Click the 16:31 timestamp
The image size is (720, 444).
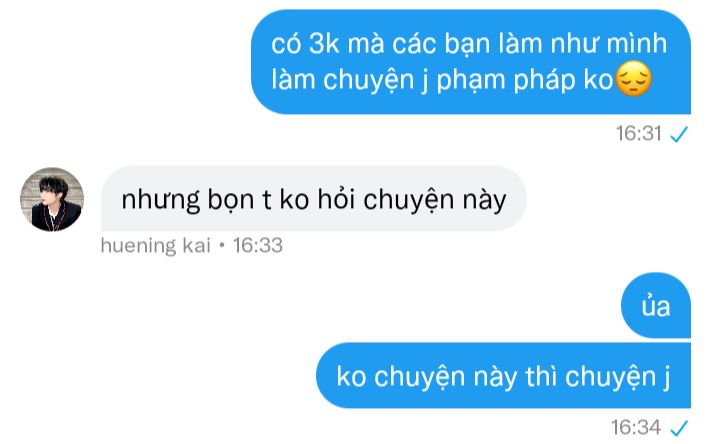coord(639,134)
